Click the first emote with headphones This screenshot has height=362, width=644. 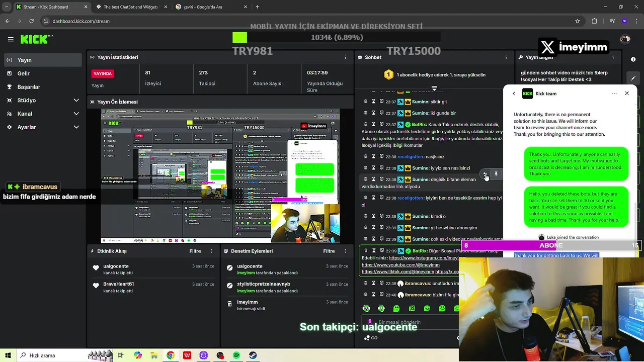(366, 308)
